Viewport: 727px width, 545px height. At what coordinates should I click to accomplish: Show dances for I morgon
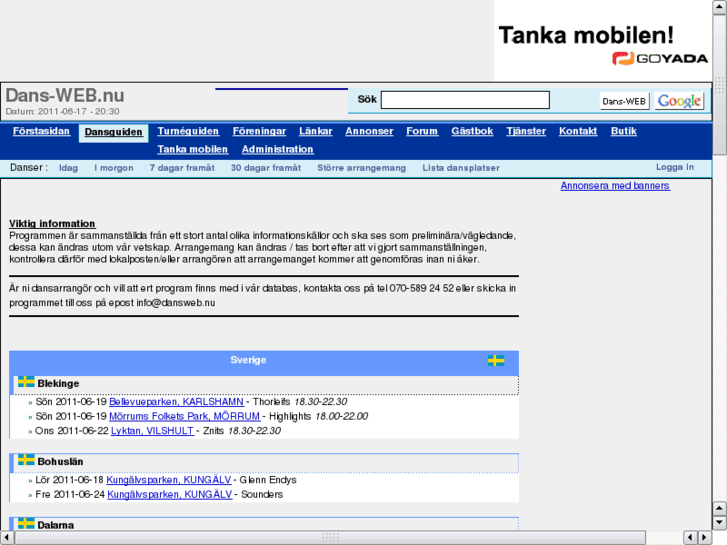pyautogui.click(x=114, y=168)
